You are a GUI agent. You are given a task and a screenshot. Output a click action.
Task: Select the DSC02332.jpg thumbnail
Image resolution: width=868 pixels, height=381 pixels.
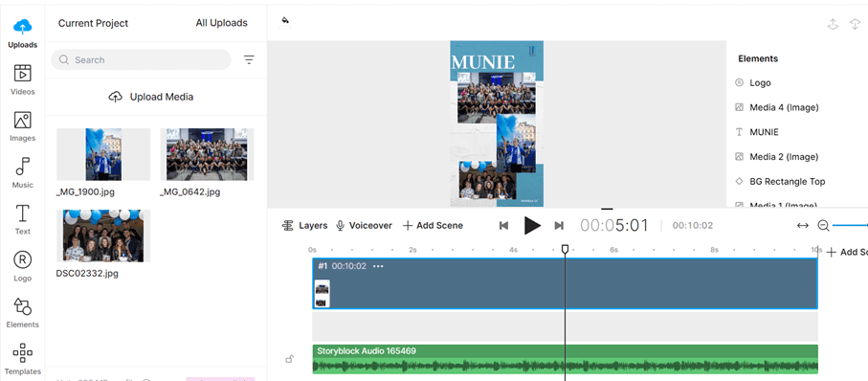tap(103, 235)
